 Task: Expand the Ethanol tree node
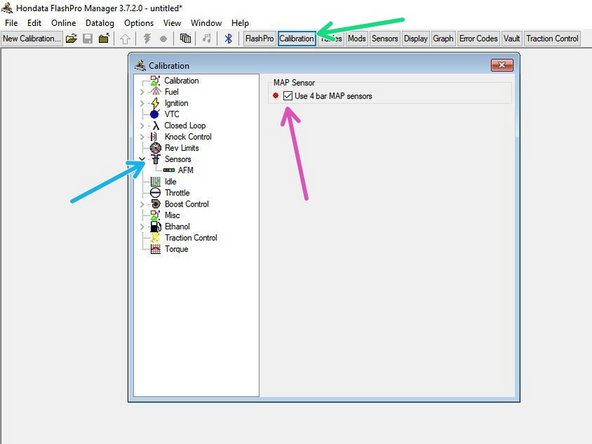[142, 227]
